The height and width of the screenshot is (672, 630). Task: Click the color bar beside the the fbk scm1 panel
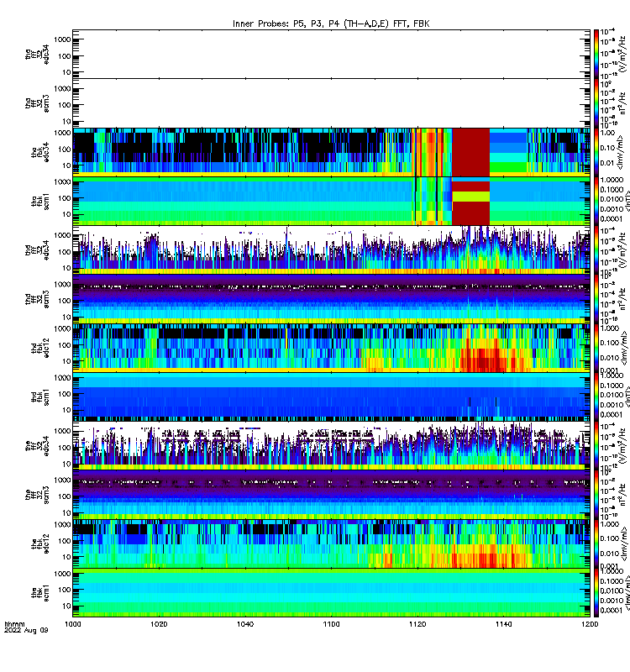coord(596,592)
